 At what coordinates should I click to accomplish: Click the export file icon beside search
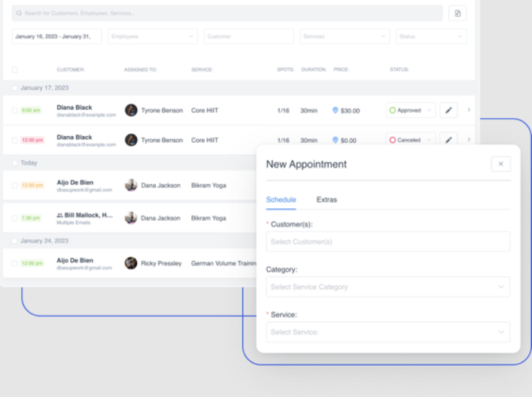[457, 14]
